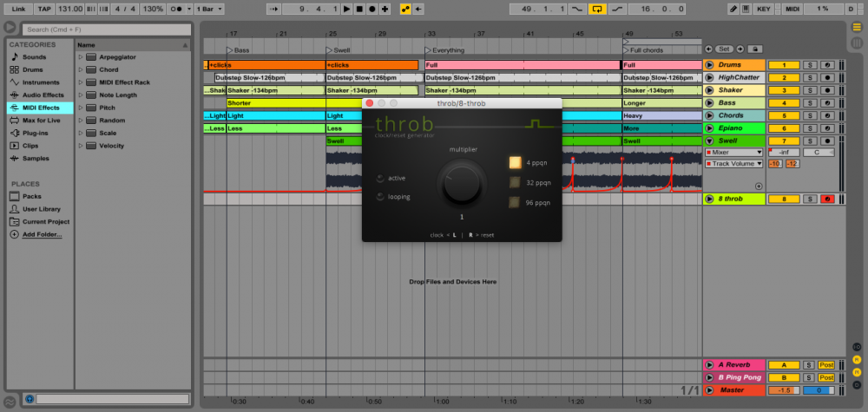Open the Plug-ins category
Viewport: 868px width, 412px height.
36,133
